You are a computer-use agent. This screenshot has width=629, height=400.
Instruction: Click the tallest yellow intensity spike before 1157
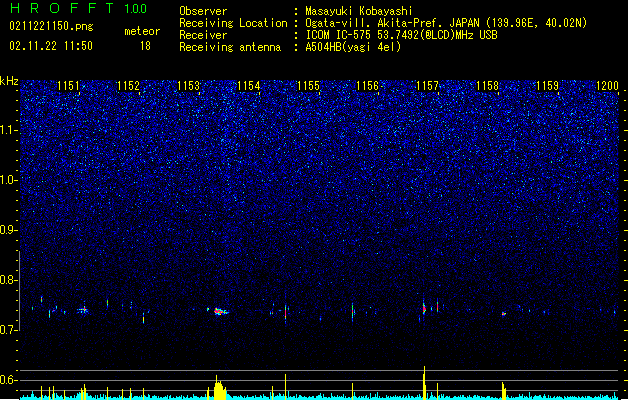(424, 382)
